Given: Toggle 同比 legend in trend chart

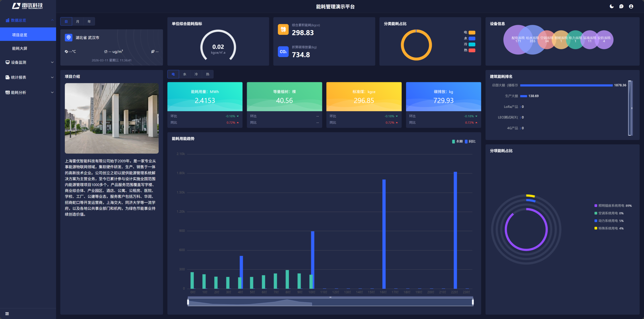Looking at the screenshot, I should tap(470, 141).
